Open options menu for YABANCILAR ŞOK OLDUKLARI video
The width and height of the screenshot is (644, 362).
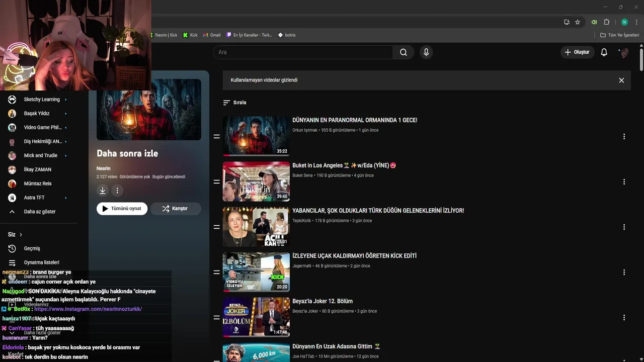(624, 227)
